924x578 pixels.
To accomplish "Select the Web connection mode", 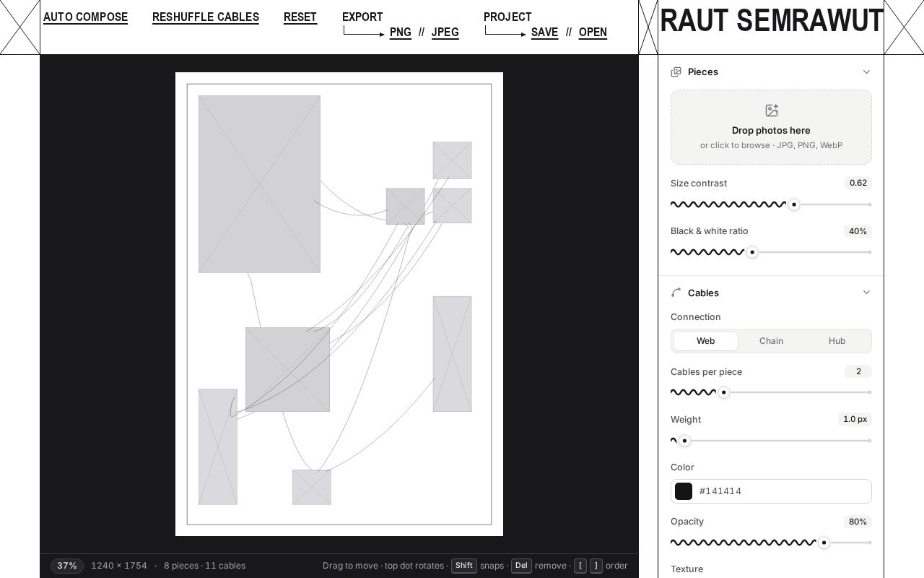I will coord(705,341).
